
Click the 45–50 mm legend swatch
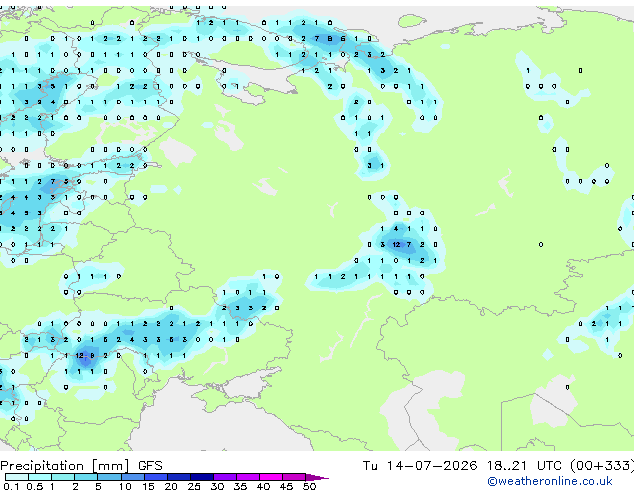click(294, 477)
